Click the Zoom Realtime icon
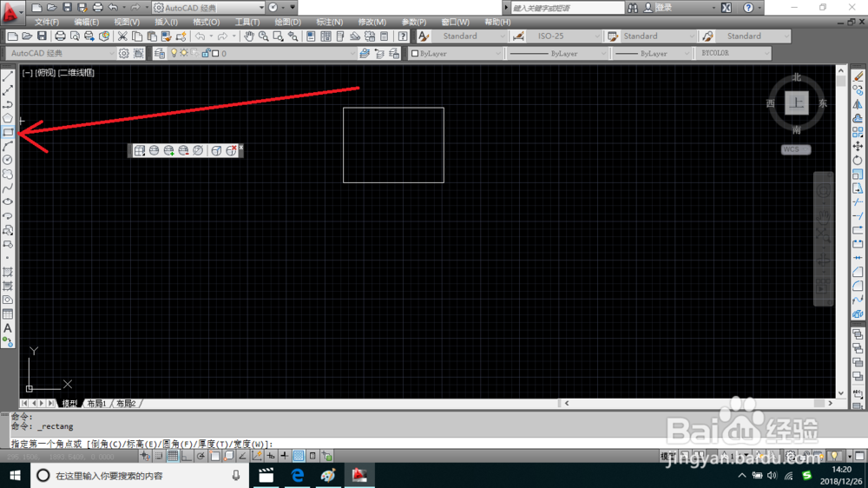The image size is (868, 488). point(264,36)
